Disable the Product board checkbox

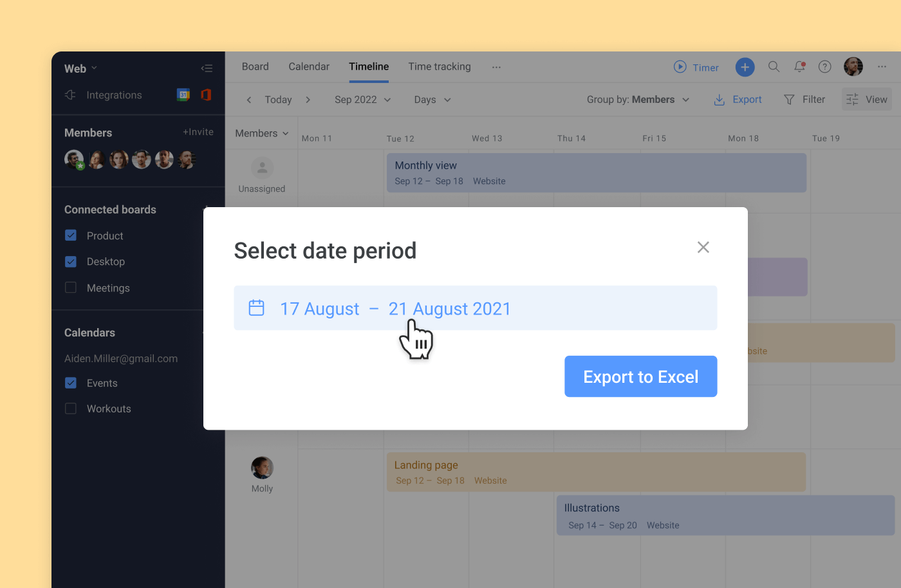pyautogui.click(x=71, y=235)
